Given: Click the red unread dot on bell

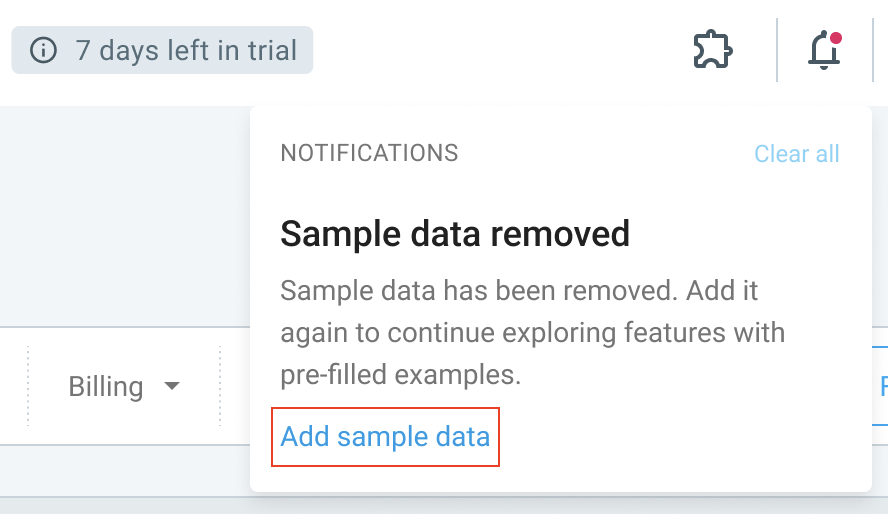Looking at the screenshot, I should point(835,38).
